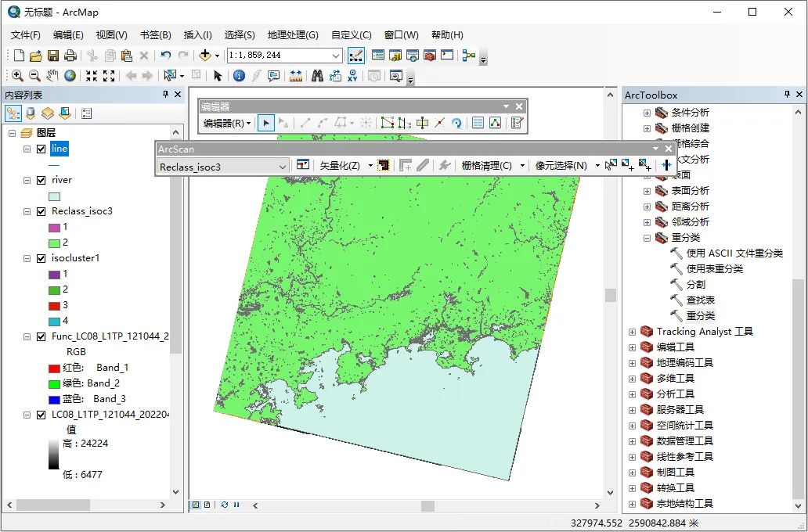Click the List By Visibility icon

click(x=48, y=113)
